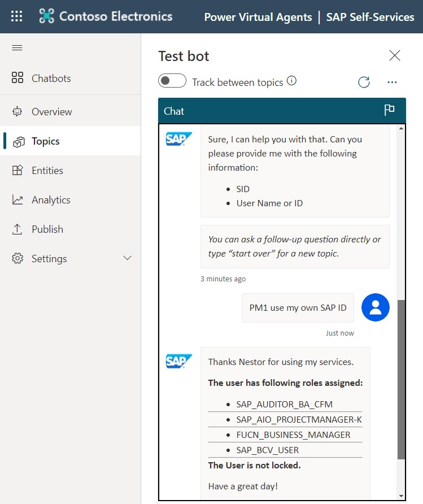423x504 pixels.
Task: Click FUCN_BUSINESS_MANAGER role entry
Action: [293, 435]
